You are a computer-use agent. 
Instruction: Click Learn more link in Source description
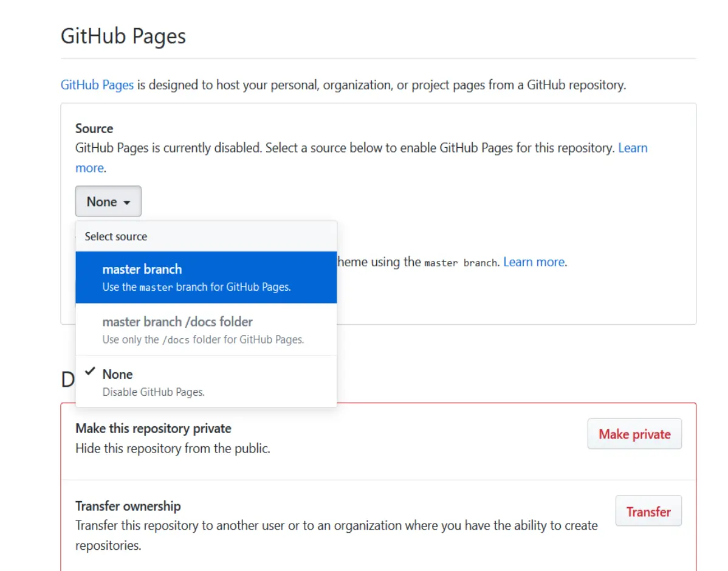tap(633, 148)
